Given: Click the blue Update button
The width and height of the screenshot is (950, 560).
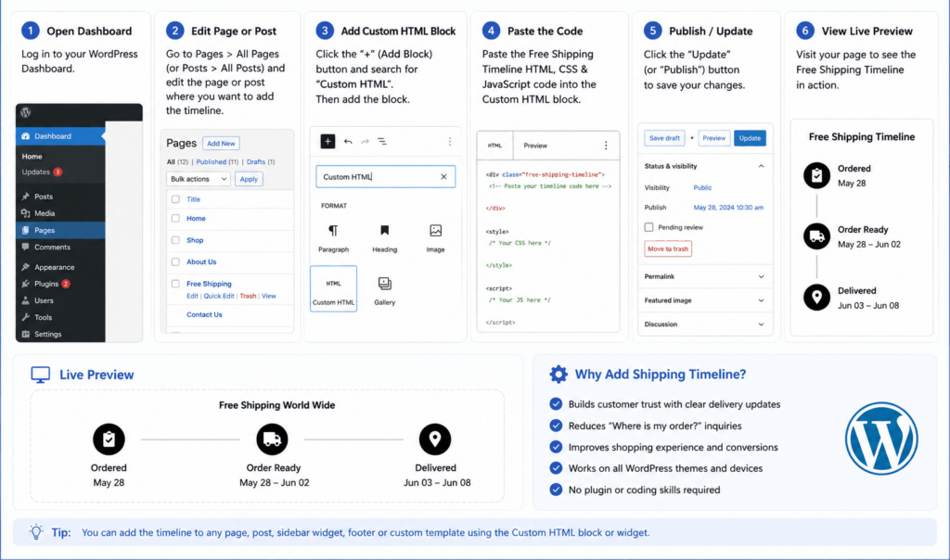Looking at the screenshot, I should click(750, 138).
